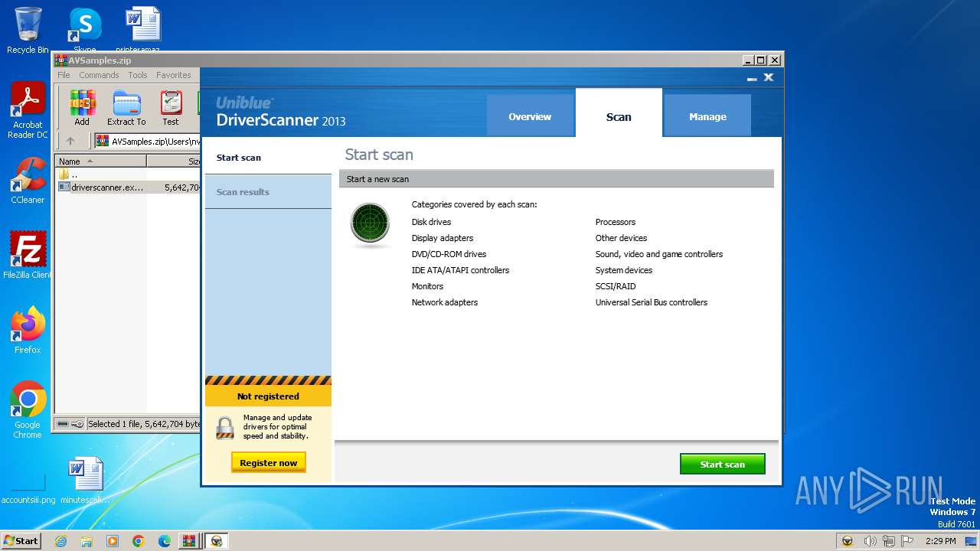The width and height of the screenshot is (980, 551).
Task: Click DriverScanner icon in system tray
Action: (x=848, y=541)
